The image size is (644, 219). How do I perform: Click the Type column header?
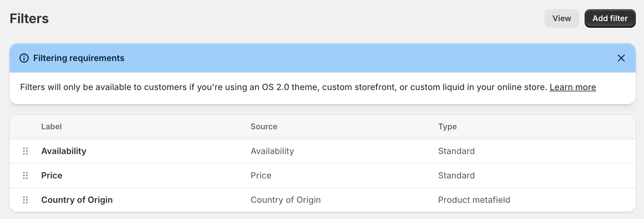[447, 127]
